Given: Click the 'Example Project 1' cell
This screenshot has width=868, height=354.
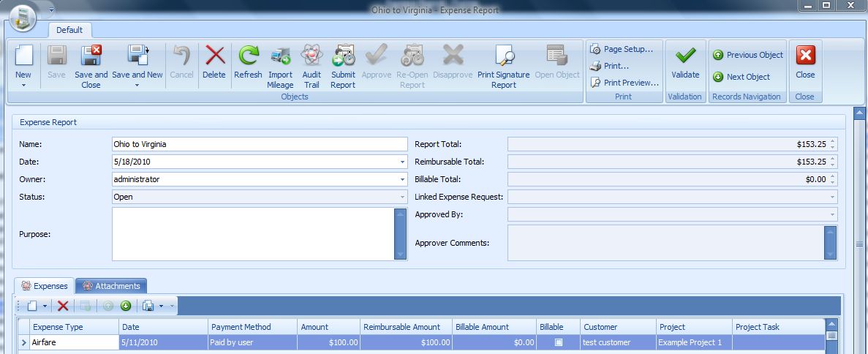Looking at the screenshot, I should click(694, 342).
